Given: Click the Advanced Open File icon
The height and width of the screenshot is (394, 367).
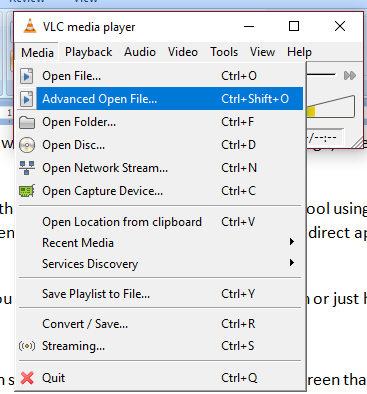Looking at the screenshot, I should 27,99.
